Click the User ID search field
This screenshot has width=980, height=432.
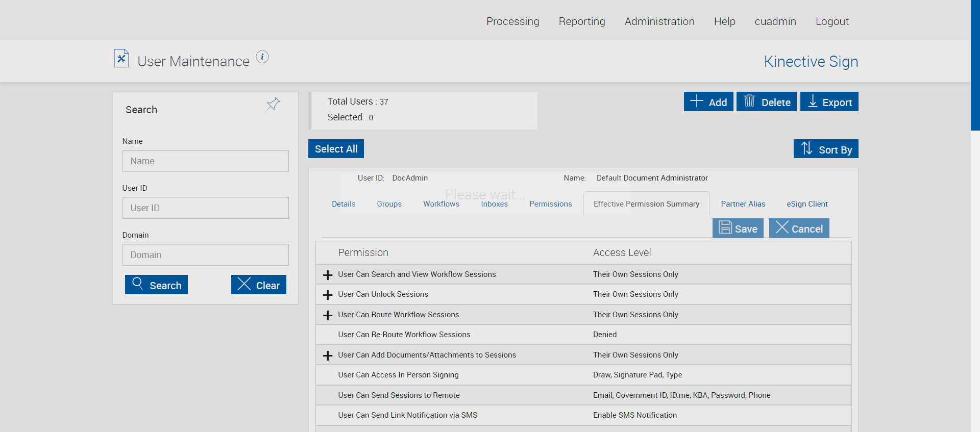tap(205, 208)
